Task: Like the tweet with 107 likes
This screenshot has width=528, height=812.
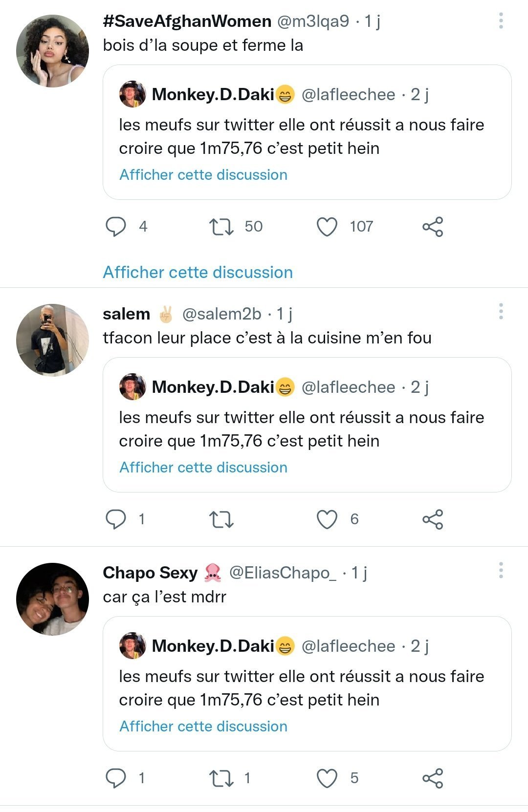Action: (327, 227)
